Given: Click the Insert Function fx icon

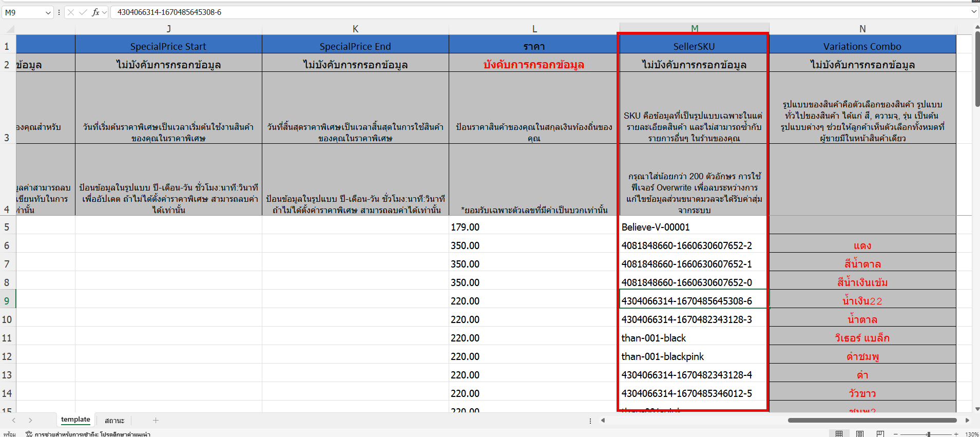Looking at the screenshot, I should tap(95, 12).
